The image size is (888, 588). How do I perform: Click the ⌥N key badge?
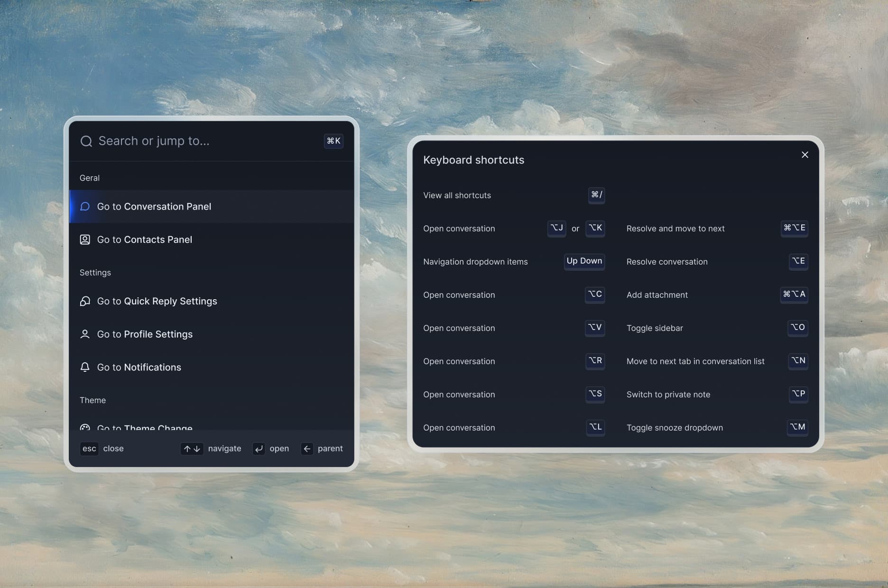pos(798,361)
